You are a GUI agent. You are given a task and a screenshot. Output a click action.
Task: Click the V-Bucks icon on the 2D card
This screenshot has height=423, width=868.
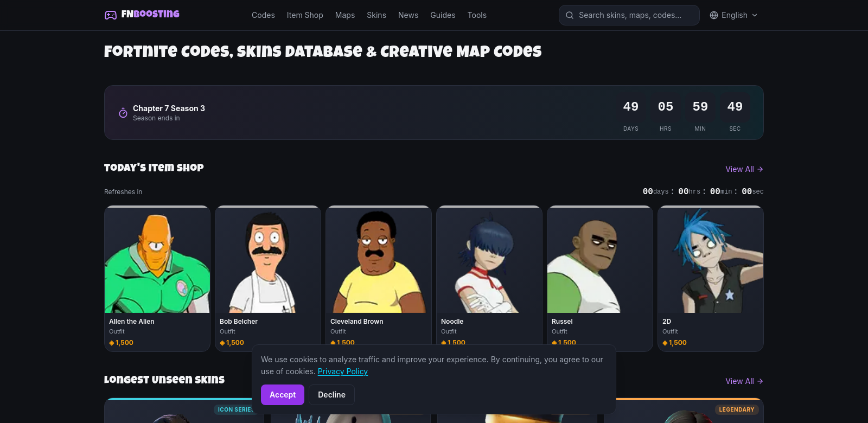point(665,343)
